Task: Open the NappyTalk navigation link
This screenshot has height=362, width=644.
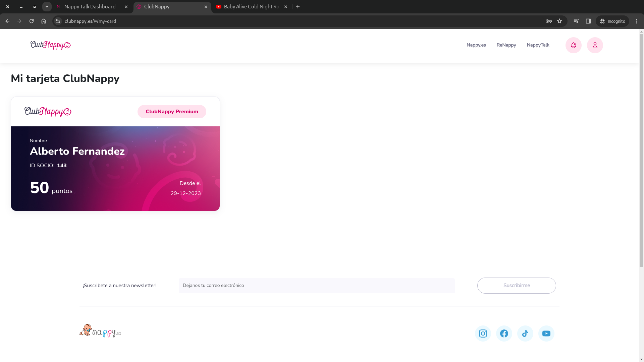Action: coord(538,45)
